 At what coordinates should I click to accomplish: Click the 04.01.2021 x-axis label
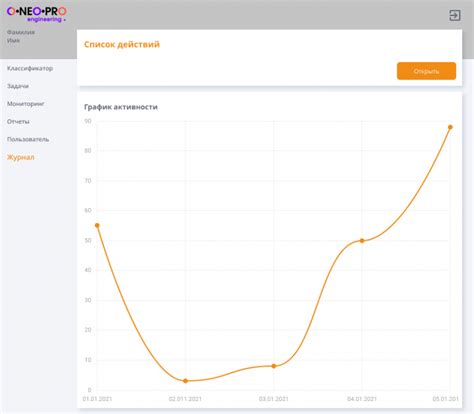(x=362, y=399)
